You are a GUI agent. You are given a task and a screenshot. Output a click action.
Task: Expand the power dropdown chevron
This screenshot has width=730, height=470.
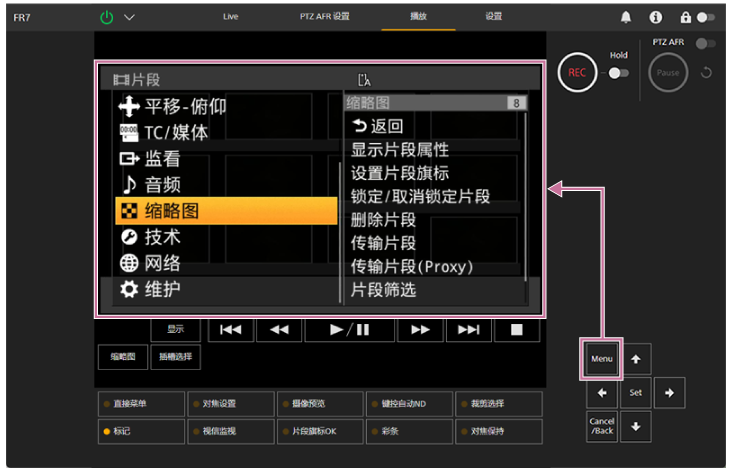129,17
